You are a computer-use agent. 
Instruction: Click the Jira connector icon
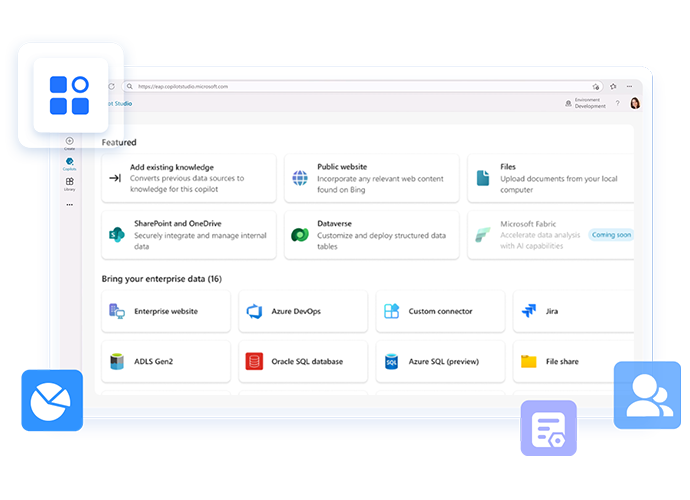coord(529,312)
